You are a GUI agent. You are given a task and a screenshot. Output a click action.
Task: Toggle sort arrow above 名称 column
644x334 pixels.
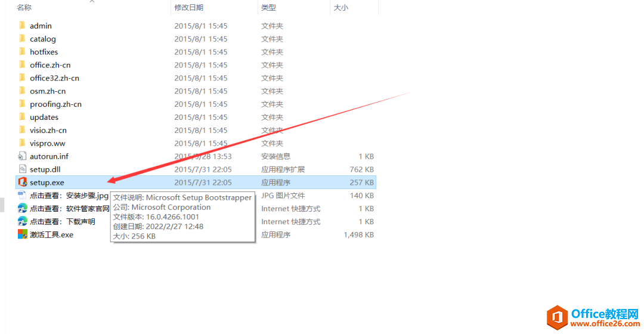[92, 2]
